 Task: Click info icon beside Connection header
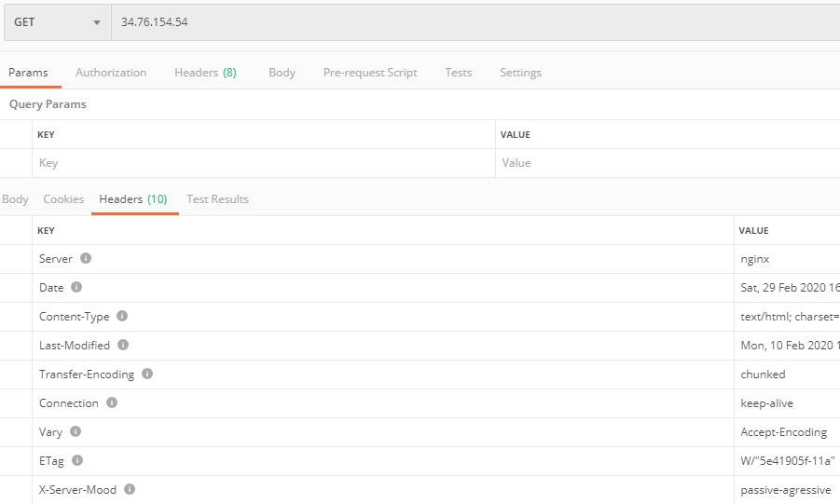click(x=112, y=402)
